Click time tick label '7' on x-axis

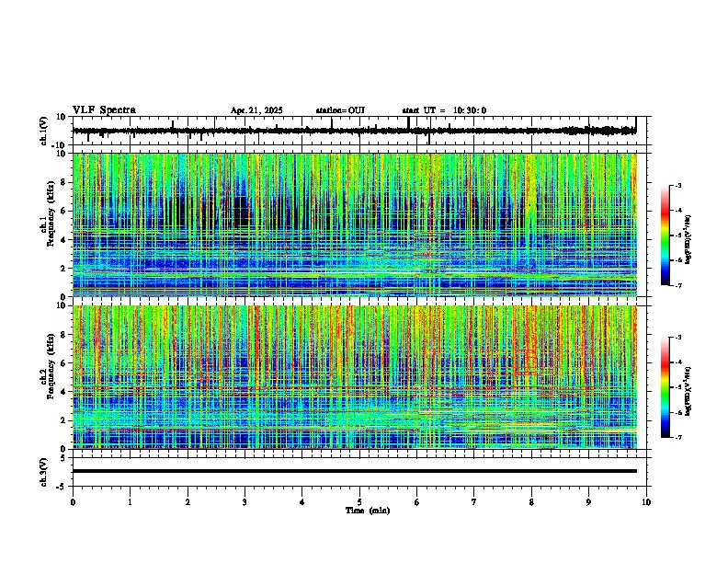[474, 502]
